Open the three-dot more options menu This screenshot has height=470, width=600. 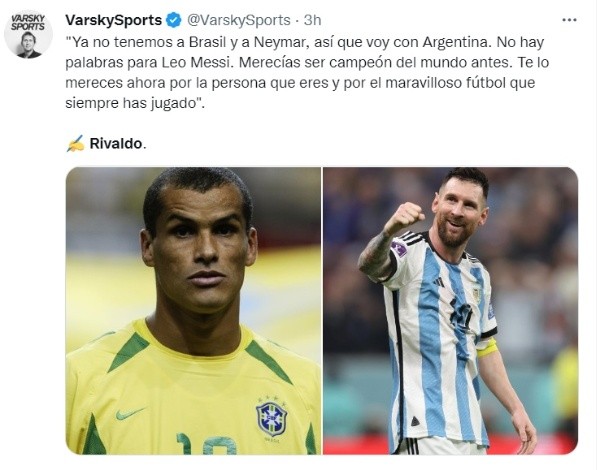coord(569,20)
